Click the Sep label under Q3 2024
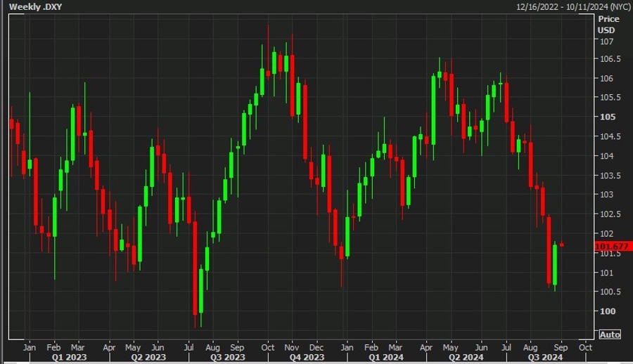Viewport: 633px width, 364px height. click(561, 347)
